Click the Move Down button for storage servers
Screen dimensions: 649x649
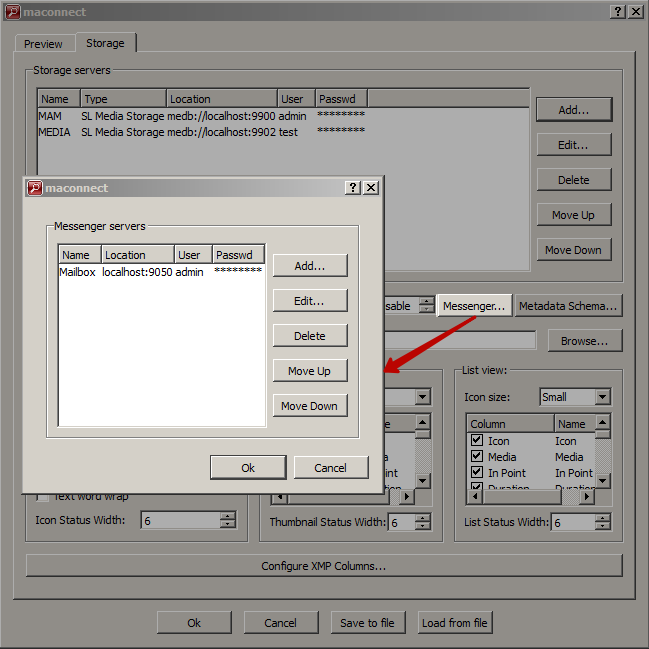tap(574, 250)
